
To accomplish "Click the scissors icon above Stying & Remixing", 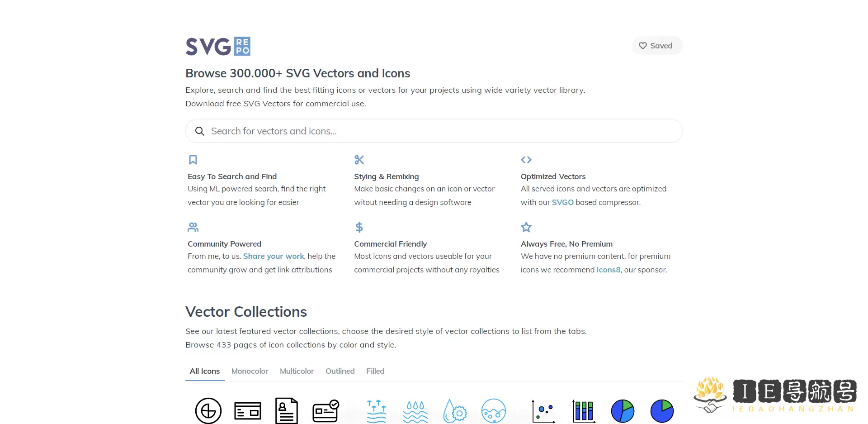I will pos(359,160).
